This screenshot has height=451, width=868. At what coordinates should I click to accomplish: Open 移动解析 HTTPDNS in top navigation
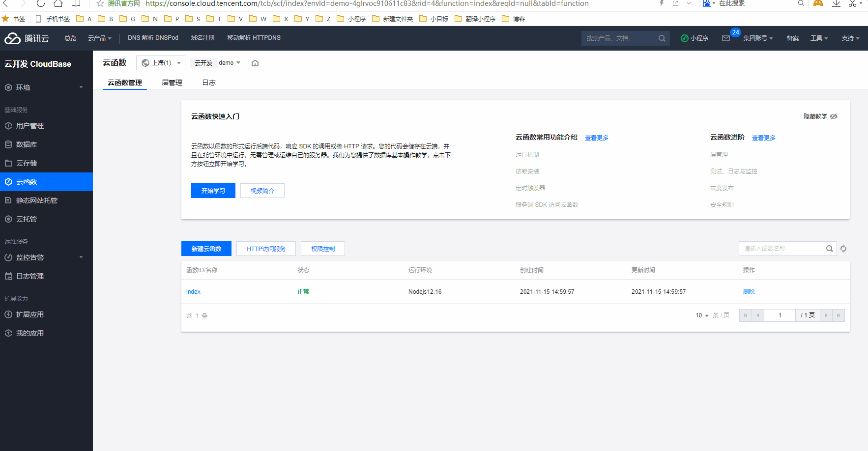click(x=254, y=38)
